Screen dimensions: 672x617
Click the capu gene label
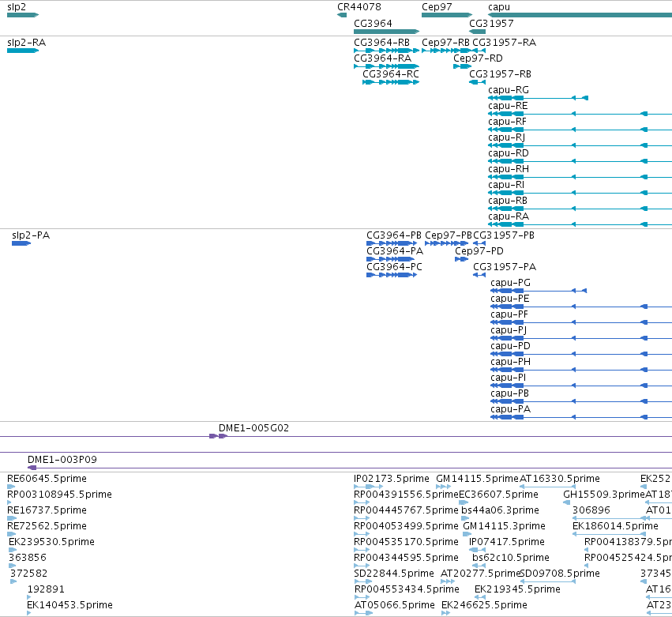(x=499, y=7)
